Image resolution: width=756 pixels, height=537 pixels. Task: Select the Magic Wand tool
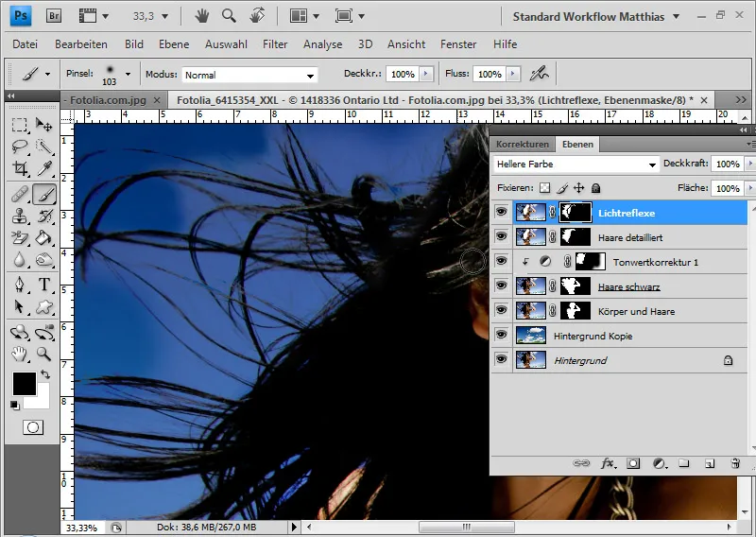[x=44, y=147]
